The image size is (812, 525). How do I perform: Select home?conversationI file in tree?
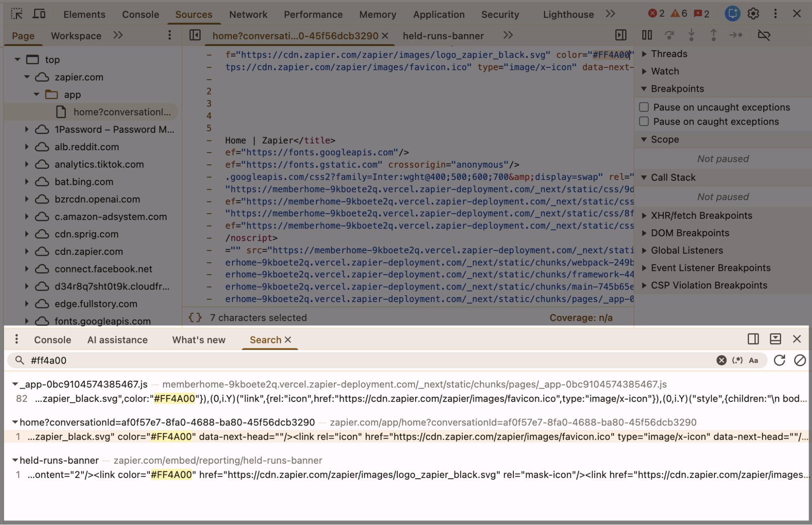(x=122, y=112)
